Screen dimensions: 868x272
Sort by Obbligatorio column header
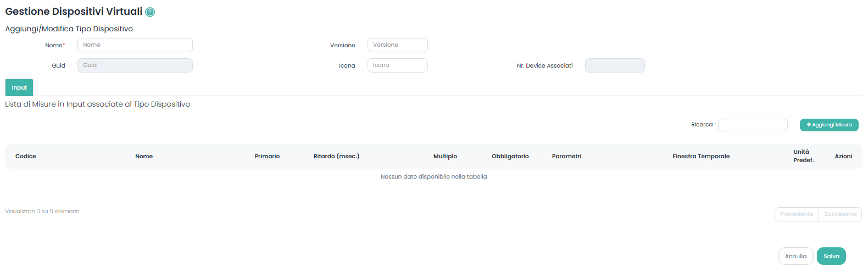[x=510, y=157]
